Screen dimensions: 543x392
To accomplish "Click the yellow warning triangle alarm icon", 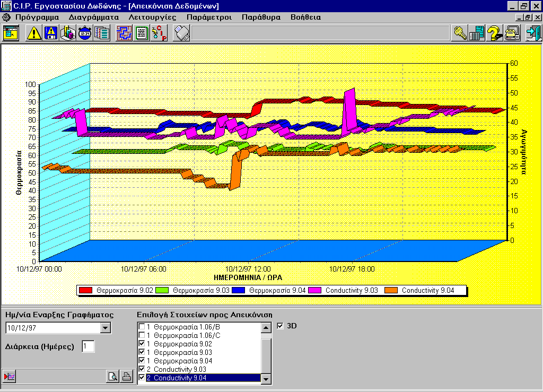I will 34,33.
